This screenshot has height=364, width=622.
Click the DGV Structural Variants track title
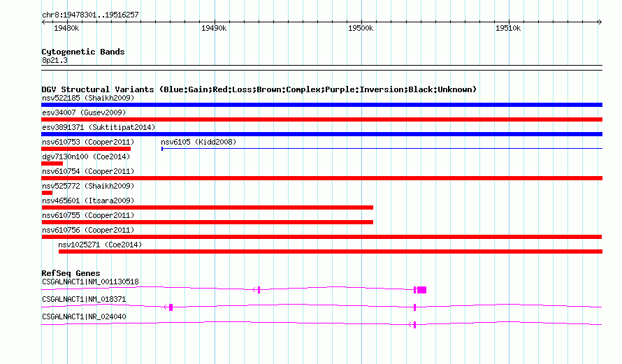(259, 89)
